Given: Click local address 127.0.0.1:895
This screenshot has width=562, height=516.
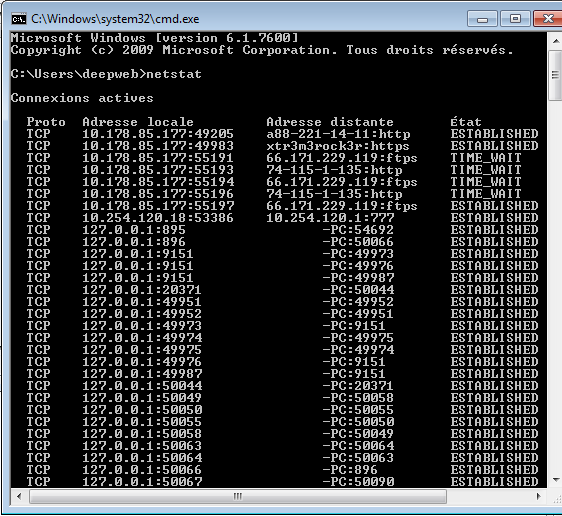Looking at the screenshot, I should (x=134, y=230).
